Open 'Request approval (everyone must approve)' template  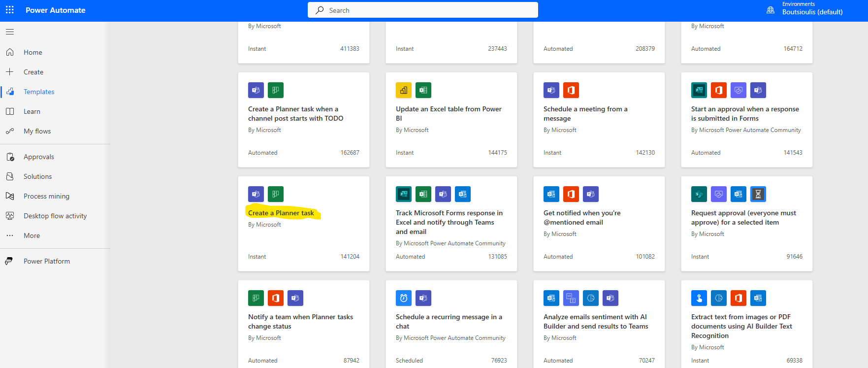pos(743,217)
